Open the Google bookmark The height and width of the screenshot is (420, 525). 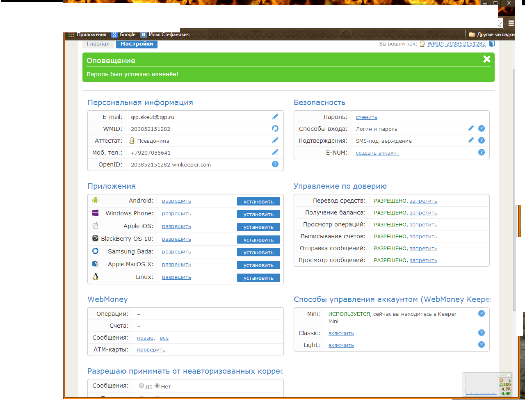(123, 34)
